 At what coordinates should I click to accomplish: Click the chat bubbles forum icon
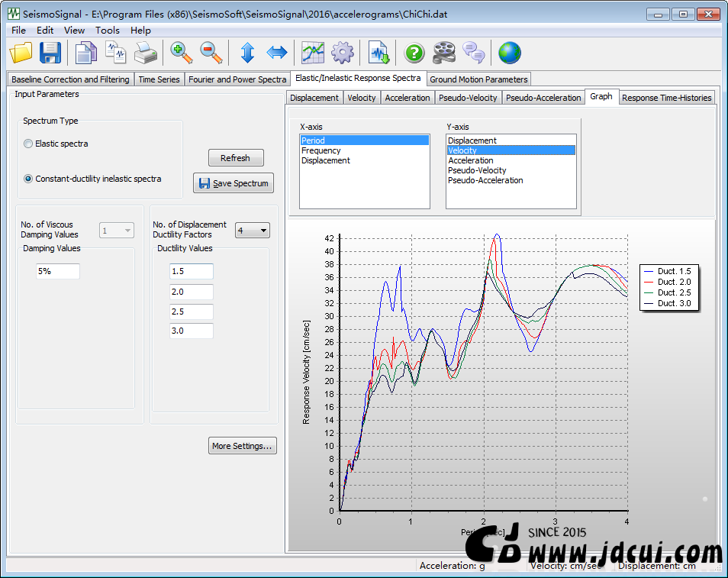coord(474,53)
